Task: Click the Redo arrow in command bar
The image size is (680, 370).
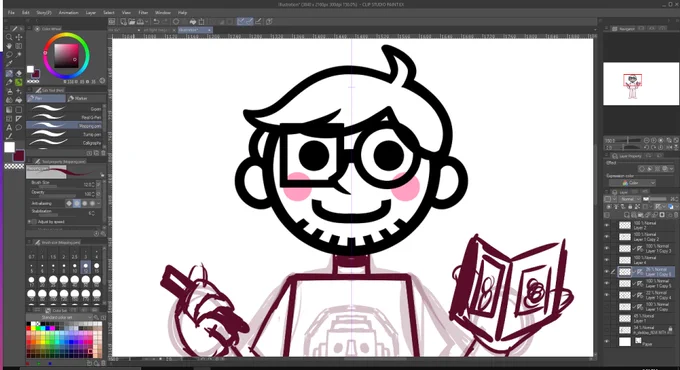Action: click(165, 22)
